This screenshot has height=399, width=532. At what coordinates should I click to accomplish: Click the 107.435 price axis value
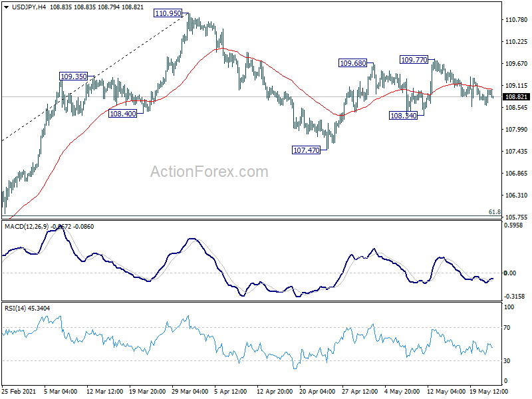(516, 152)
